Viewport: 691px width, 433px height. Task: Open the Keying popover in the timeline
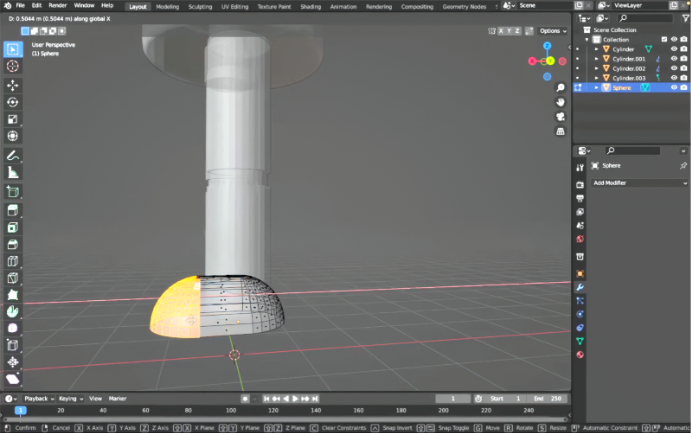[x=69, y=398]
